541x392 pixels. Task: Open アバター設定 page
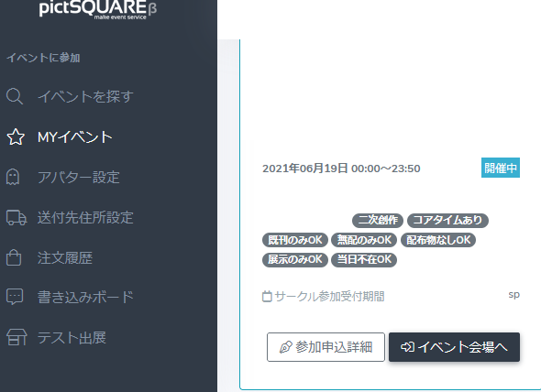click(79, 177)
